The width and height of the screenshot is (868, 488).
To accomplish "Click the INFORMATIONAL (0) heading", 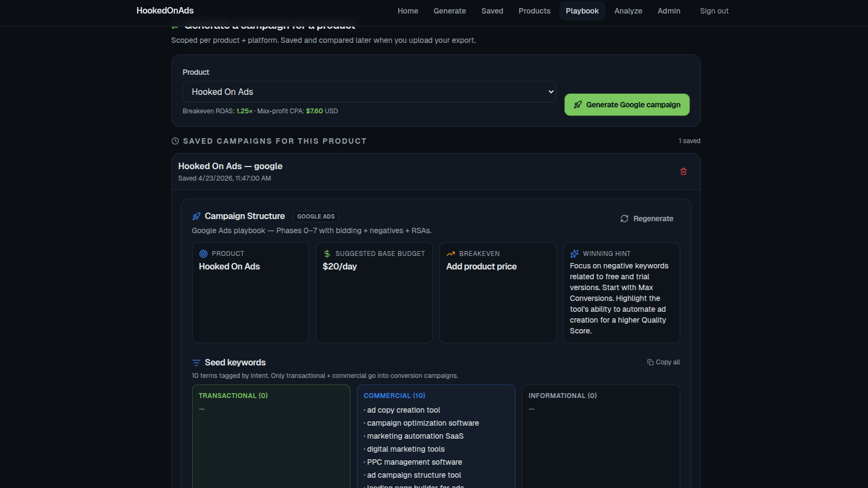I will coord(563,396).
